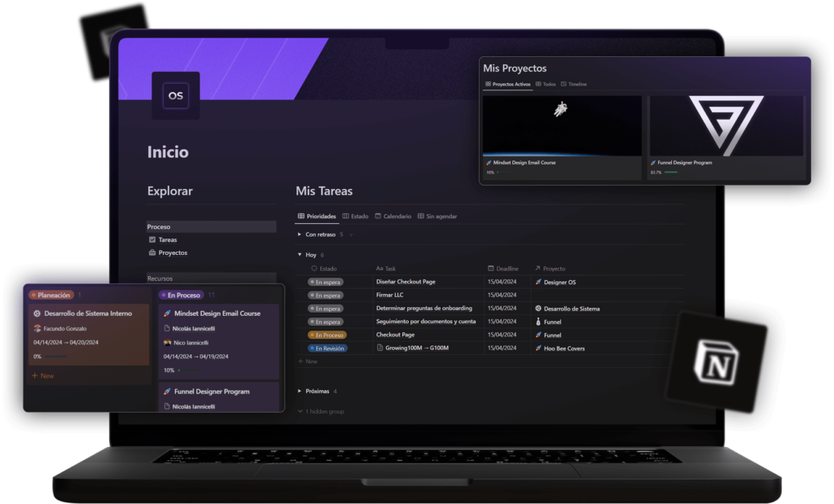Open the Funnel Designer Program logo thumbnail
Image resolution: width=834 pixels, height=504 pixels.
click(726, 125)
